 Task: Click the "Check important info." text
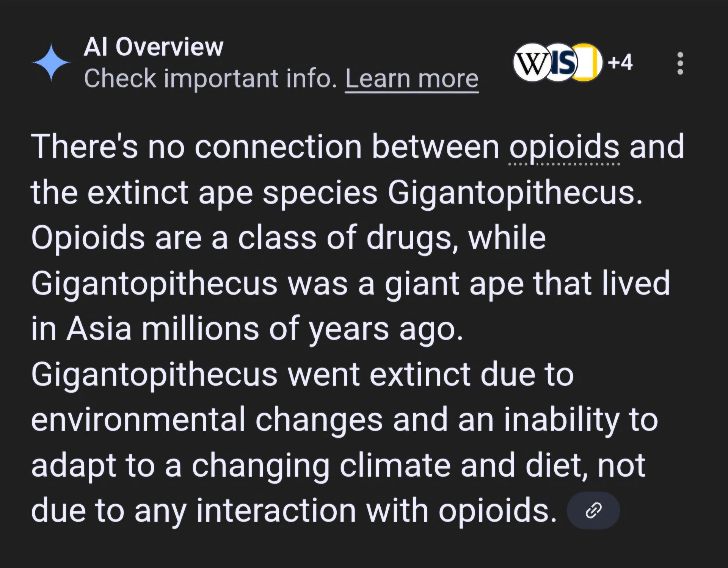click(x=210, y=79)
